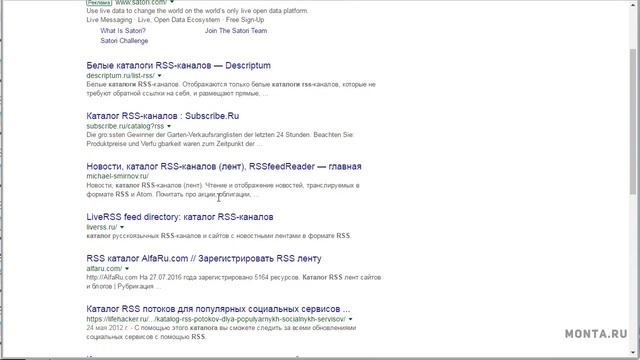Open 'RSS каталог AlfaRu.com' result
This screenshot has width=640, height=360.
click(204, 258)
